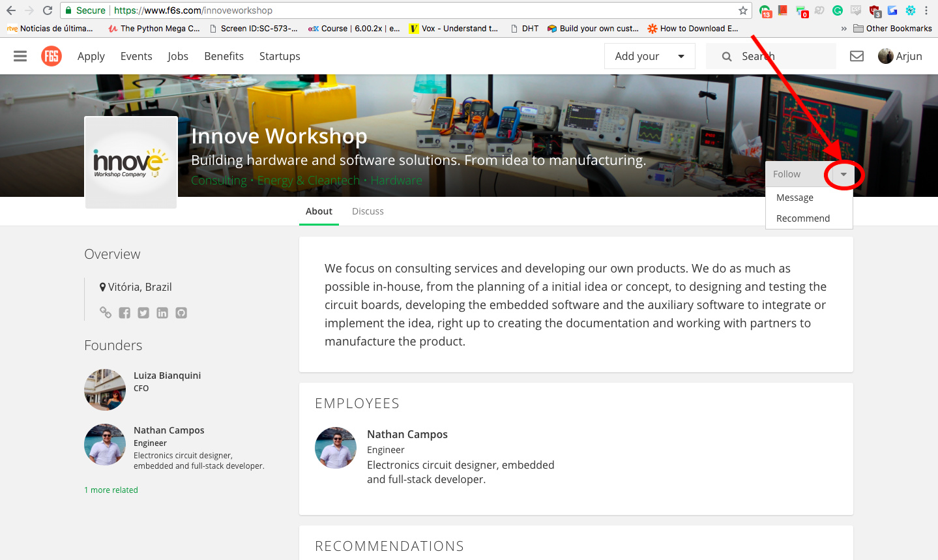Open the Add your dropdown

coord(649,56)
